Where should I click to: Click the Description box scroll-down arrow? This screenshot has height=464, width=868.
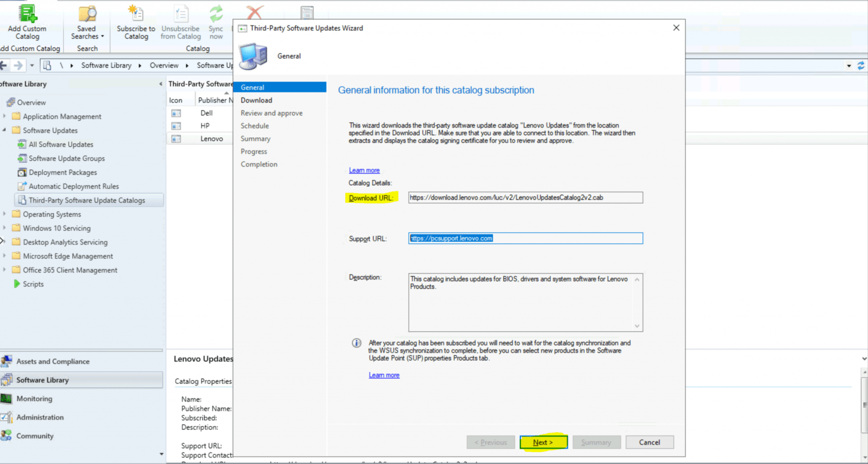click(637, 326)
